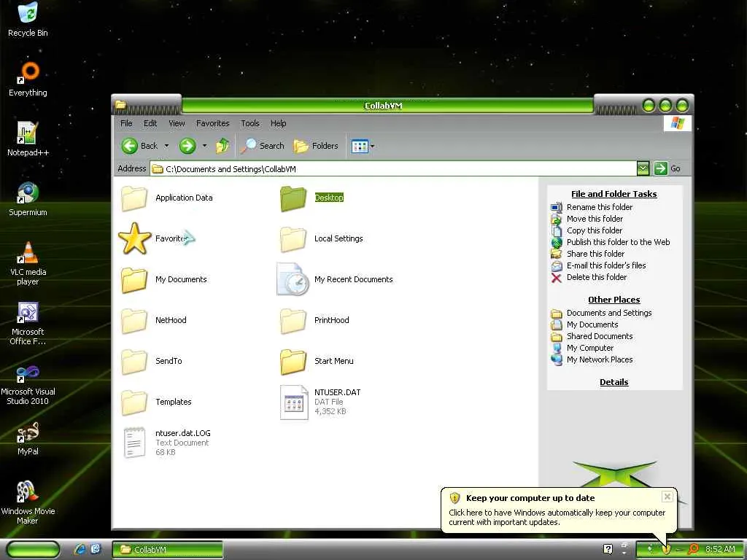Select the Microsoft Office desktop shortcut
Image resolution: width=747 pixels, height=560 pixels.
click(x=28, y=323)
